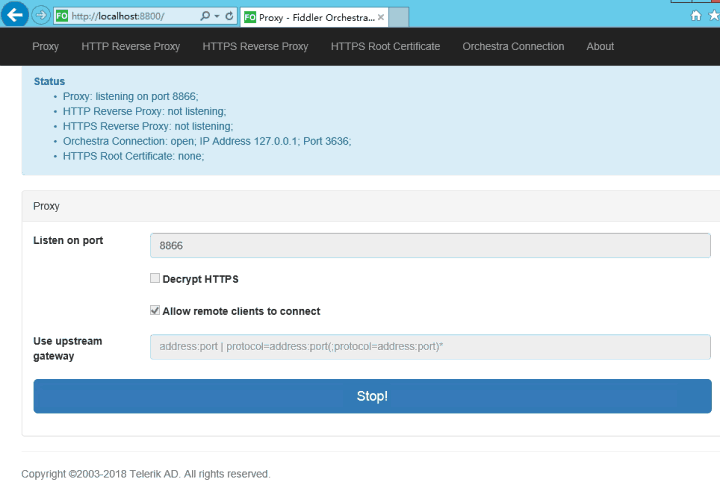Uncheck Allow remote clients to connect
The image size is (720, 482).
tap(155, 310)
